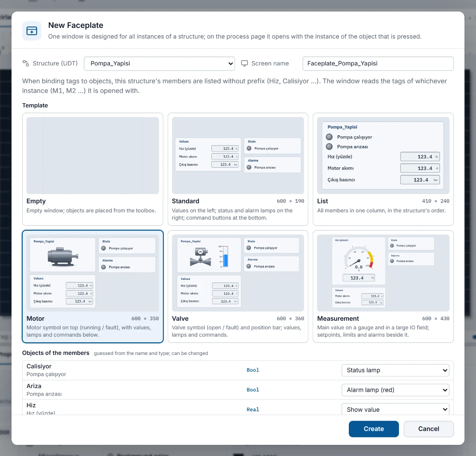Select the Valve template card
Viewport: 476px width, 456px height.
coord(238,287)
